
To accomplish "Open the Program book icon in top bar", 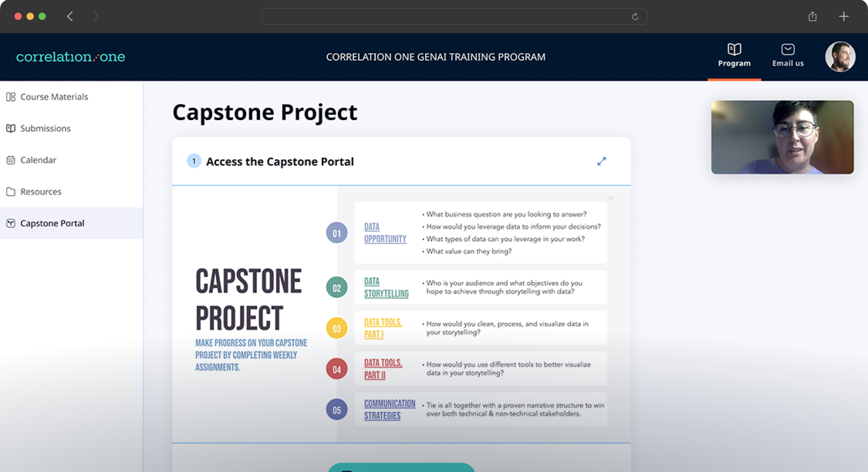I will [x=734, y=49].
